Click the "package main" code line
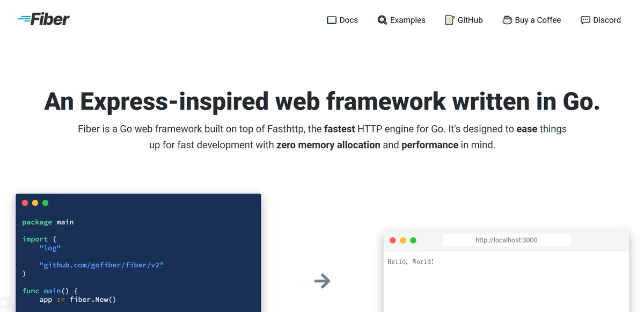644x312 pixels. tap(48, 222)
